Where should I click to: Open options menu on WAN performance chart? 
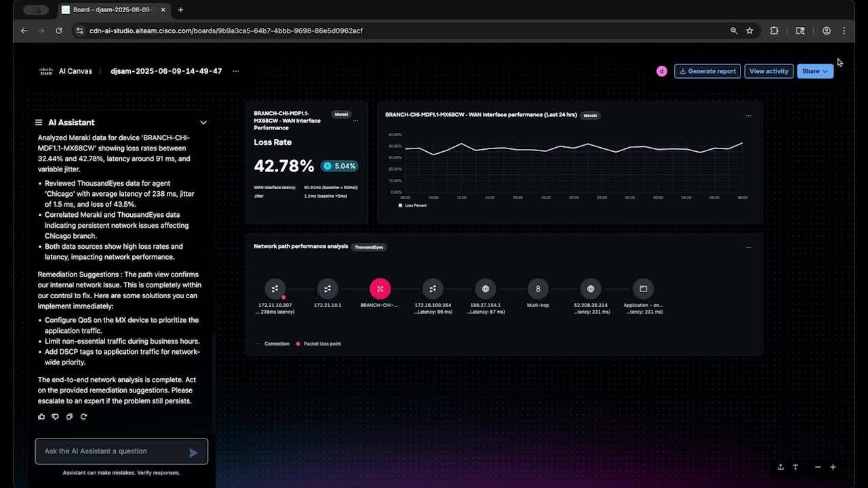(x=748, y=116)
